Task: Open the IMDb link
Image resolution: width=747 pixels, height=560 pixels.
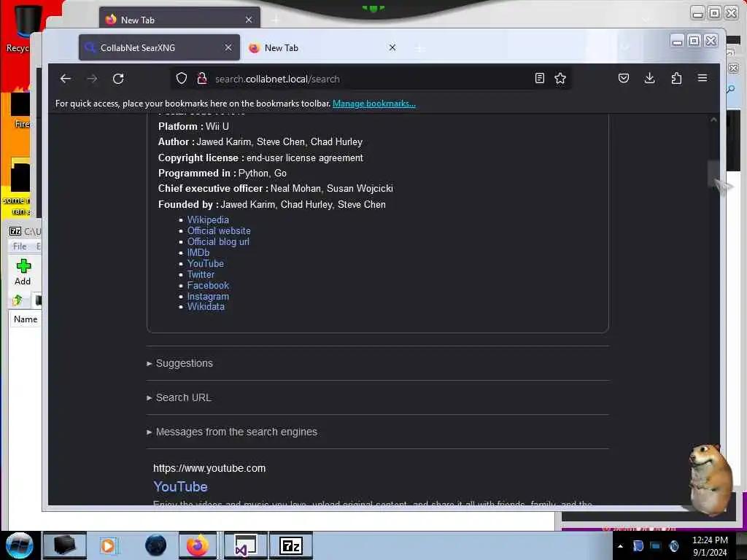Action: pyautogui.click(x=198, y=252)
